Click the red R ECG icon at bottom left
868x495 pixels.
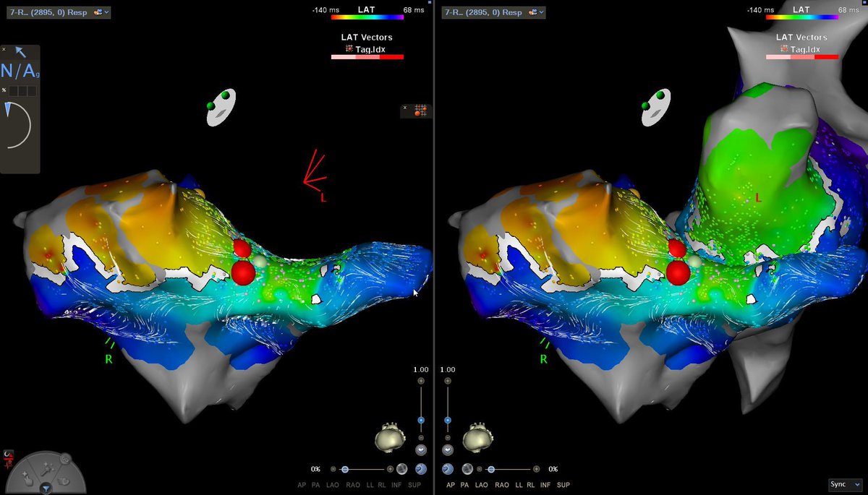click(8, 465)
